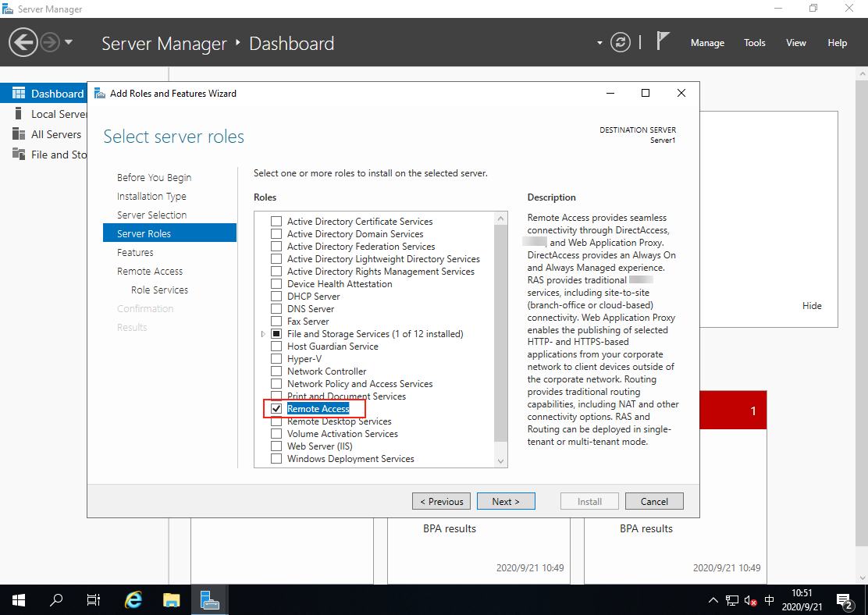Click the roles list scrollbar thumb
Image resolution: width=868 pixels, height=615 pixels.
[500, 333]
